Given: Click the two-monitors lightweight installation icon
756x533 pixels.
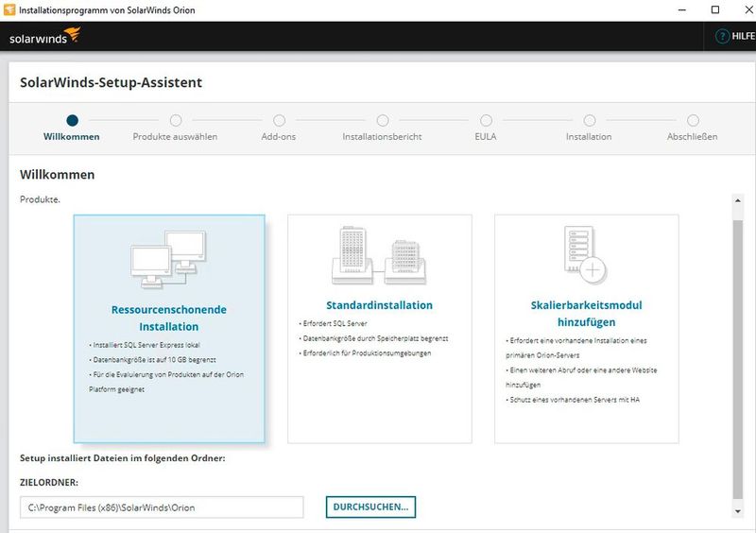Looking at the screenshot, I should pyautogui.click(x=168, y=260).
